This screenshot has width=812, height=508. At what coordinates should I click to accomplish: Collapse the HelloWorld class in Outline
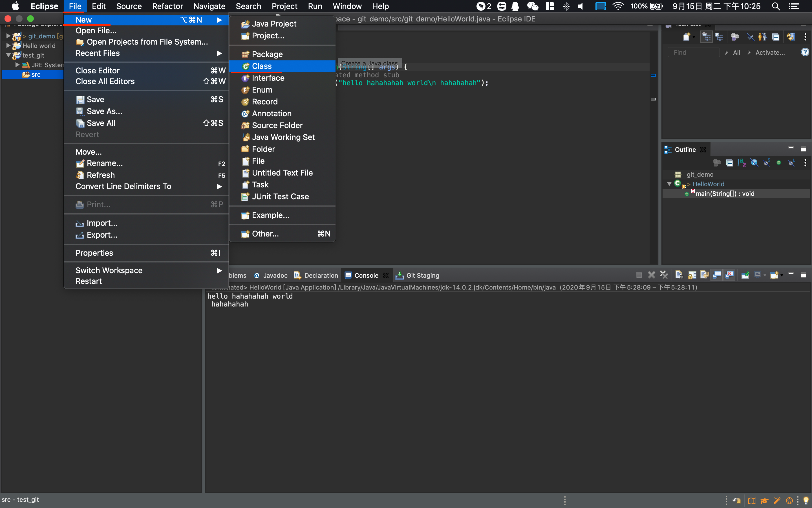click(x=669, y=184)
